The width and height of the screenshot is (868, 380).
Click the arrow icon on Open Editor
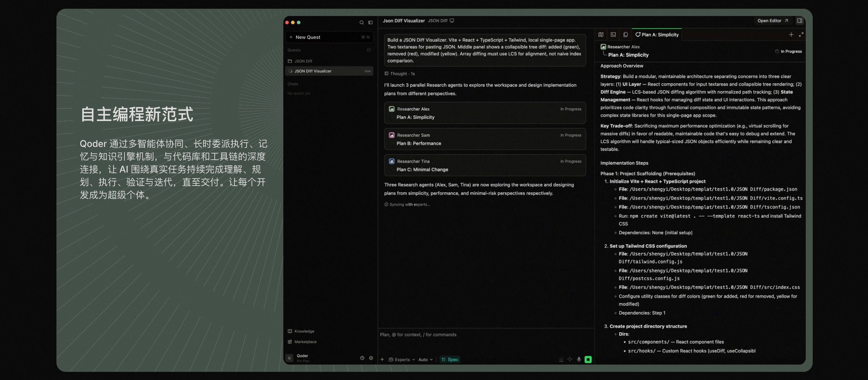tap(786, 21)
